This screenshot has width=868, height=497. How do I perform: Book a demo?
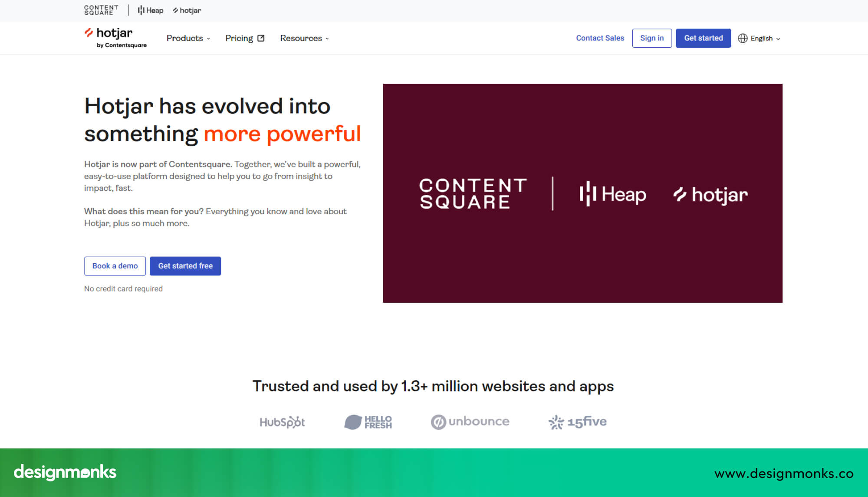point(115,266)
